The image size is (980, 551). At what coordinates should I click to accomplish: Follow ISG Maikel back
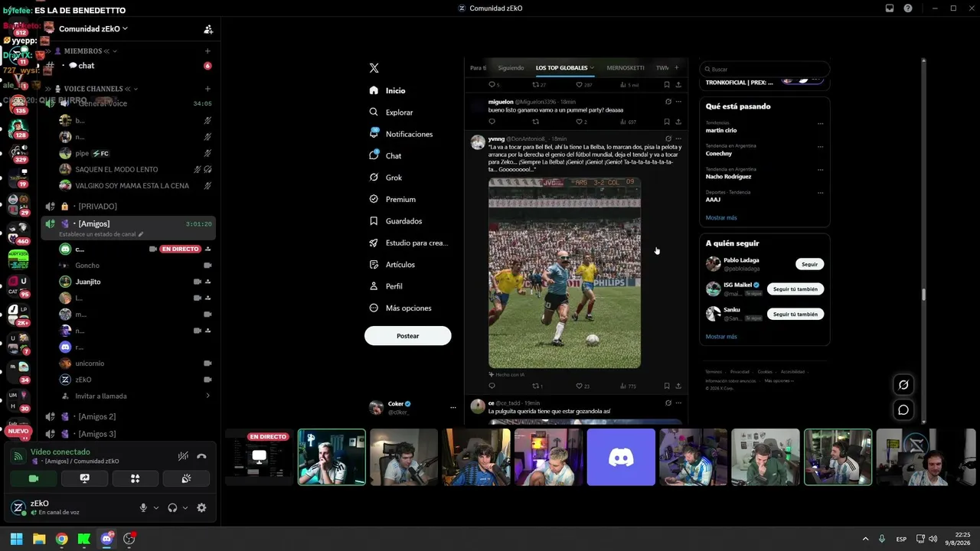point(795,289)
